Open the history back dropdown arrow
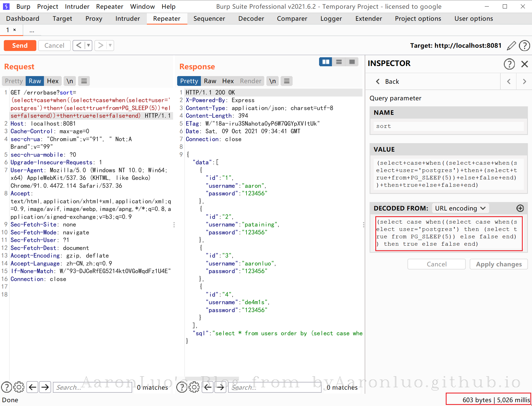 point(88,45)
